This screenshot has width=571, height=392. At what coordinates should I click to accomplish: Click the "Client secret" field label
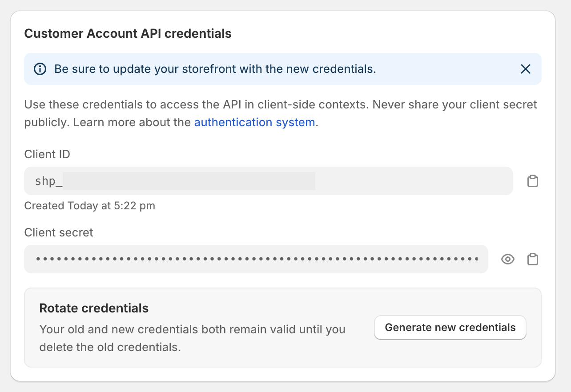tap(59, 232)
